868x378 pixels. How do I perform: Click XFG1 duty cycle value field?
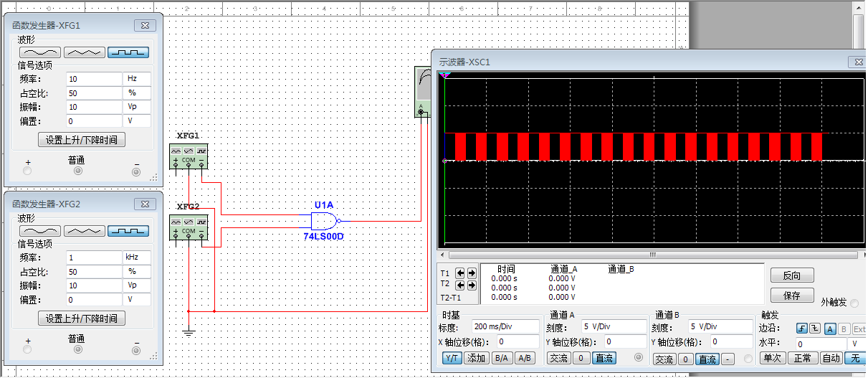tap(94, 93)
